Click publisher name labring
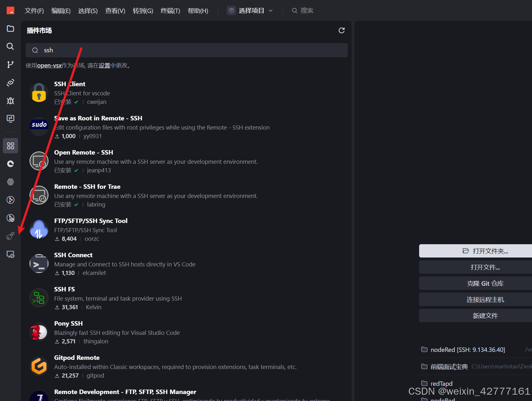 coord(96,205)
